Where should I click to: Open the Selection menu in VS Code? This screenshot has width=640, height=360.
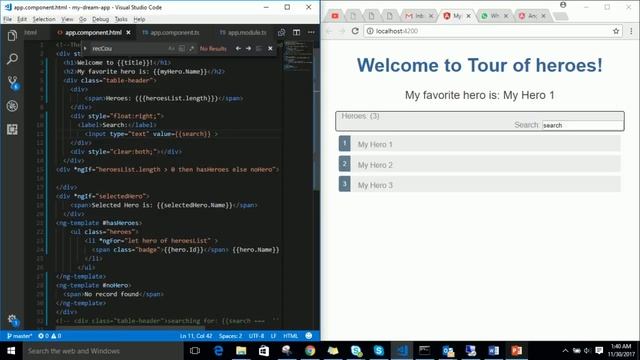tap(44, 19)
